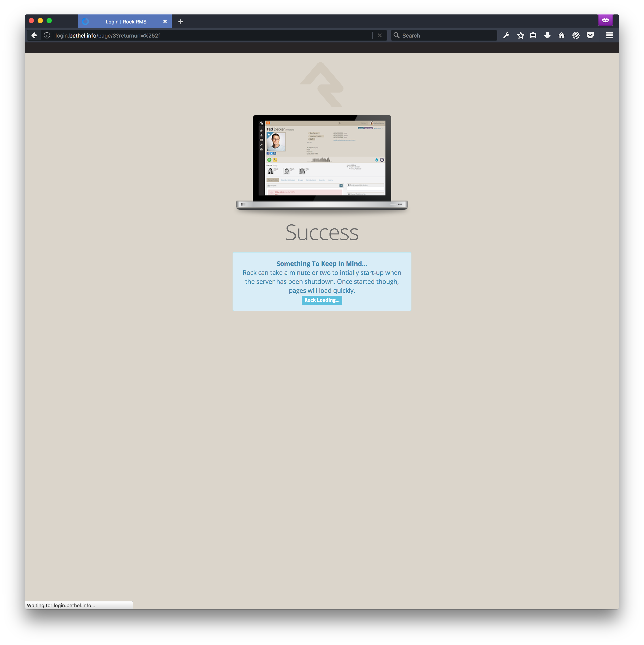Image resolution: width=644 pixels, height=645 pixels.
Task: Click the home icon in browser toolbar
Action: (x=561, y=35)
